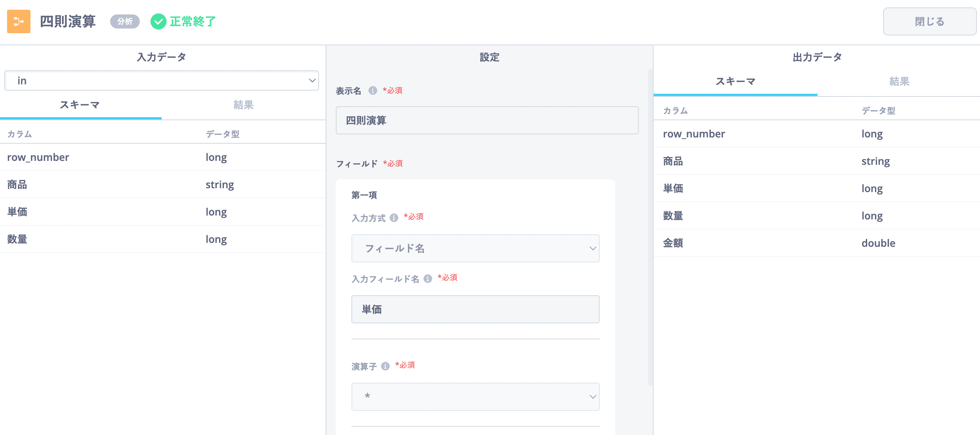
Task: Click output schema データ型 column header
Action: (x=878, y=111)
